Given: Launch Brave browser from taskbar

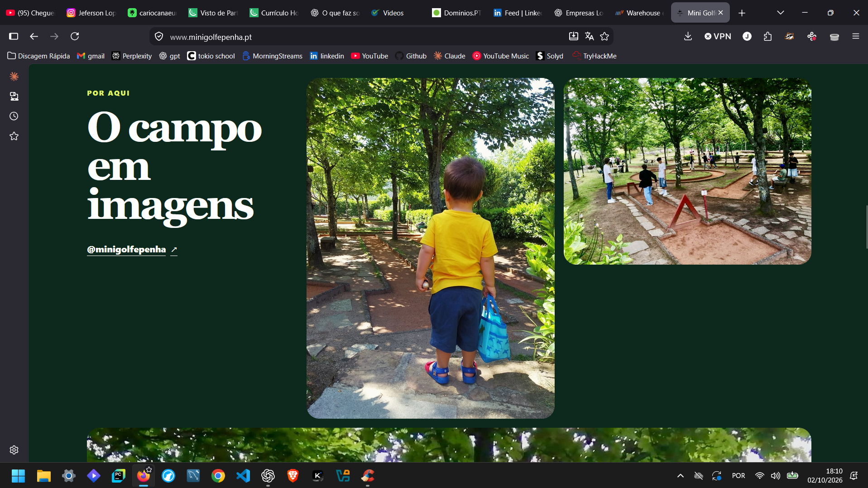Looking at the screenshot, I should pos(293,476).
